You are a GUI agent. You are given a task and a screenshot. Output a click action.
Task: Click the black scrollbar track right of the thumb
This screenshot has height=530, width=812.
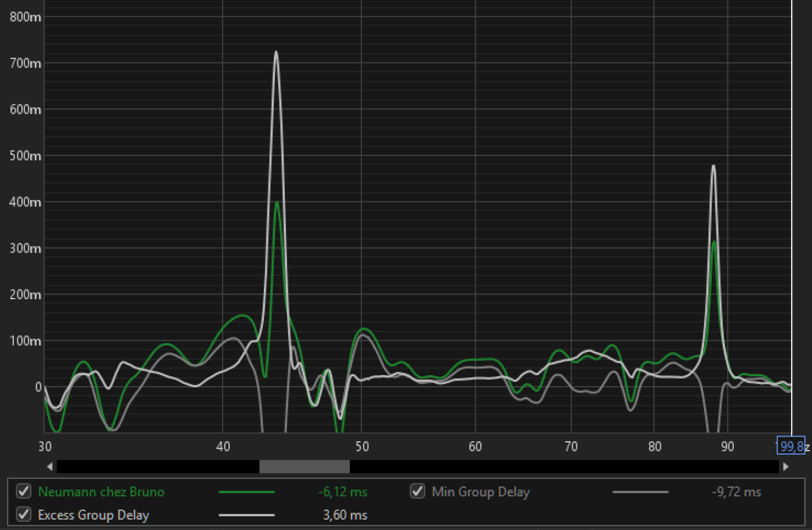(x=564, y=466)
